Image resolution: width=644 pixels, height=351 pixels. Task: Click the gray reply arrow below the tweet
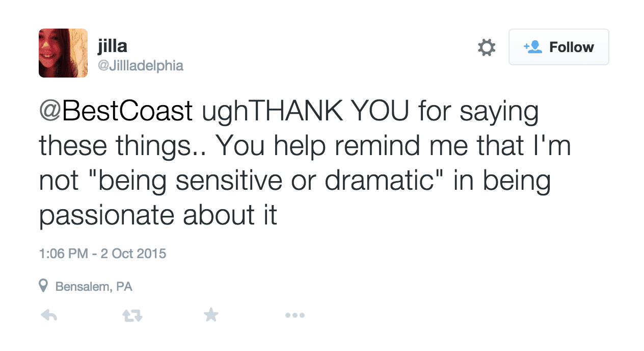point(48,315)
